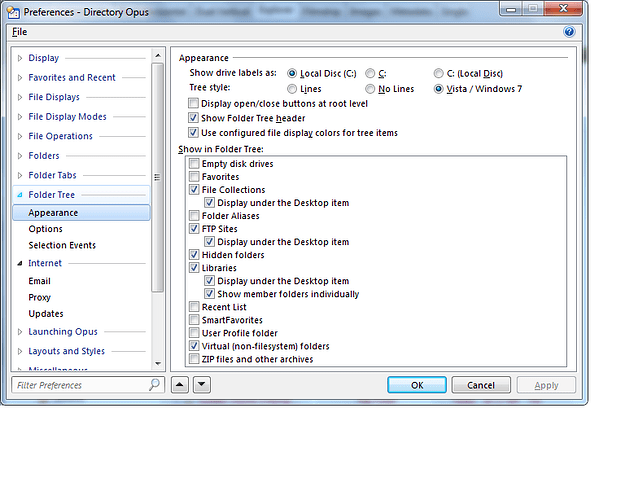Click the Apply button
Screen dimensions: 625x500
pyautogui.click(x=546, y=385)
